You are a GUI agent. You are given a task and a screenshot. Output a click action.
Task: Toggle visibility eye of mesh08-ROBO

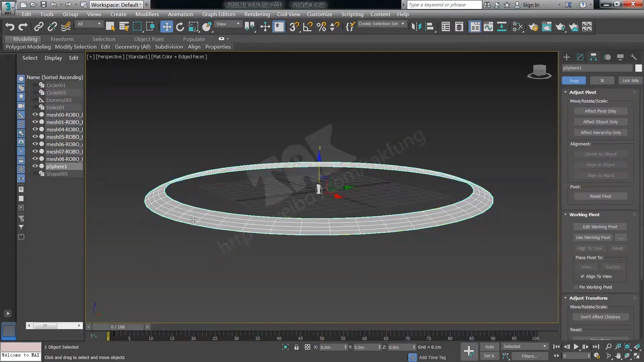[35, 159]
